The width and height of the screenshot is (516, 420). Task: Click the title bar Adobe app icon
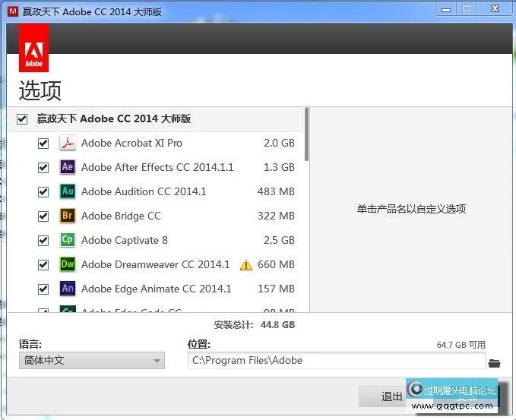pos(13,12)
